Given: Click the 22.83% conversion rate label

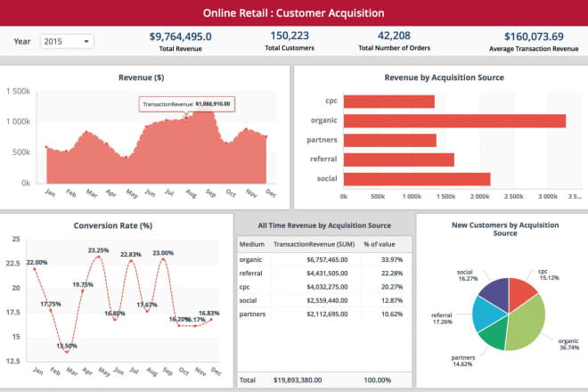Looking at the screenshot, I should click(x=130, y=254).
